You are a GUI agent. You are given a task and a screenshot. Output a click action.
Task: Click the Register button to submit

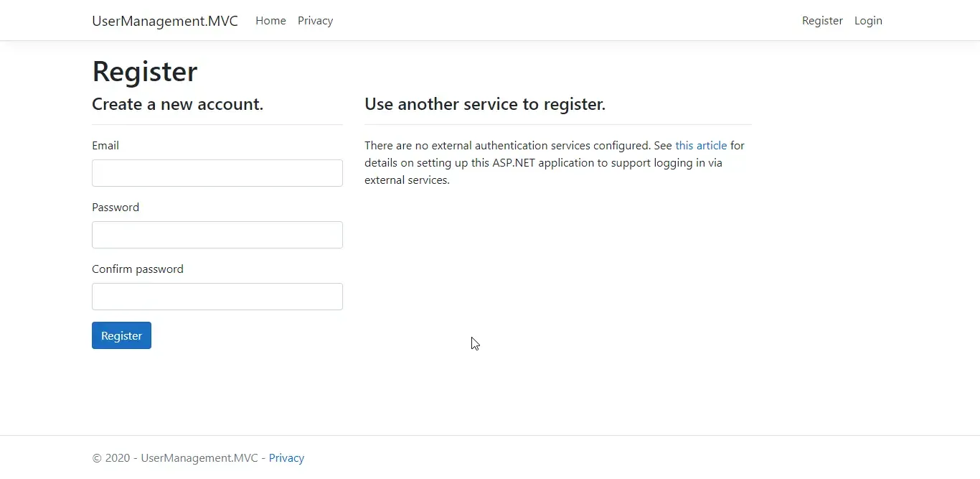[x=121, y=335]
